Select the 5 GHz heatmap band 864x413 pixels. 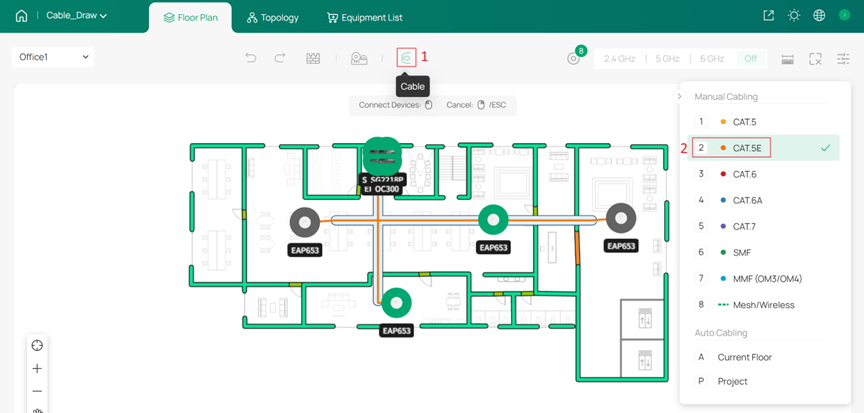coord(667,59)
